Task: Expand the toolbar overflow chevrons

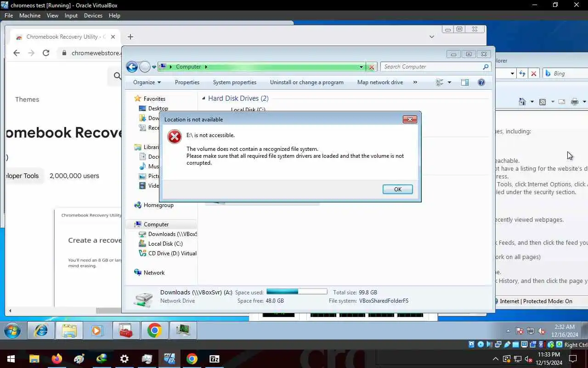Action: 415,82
